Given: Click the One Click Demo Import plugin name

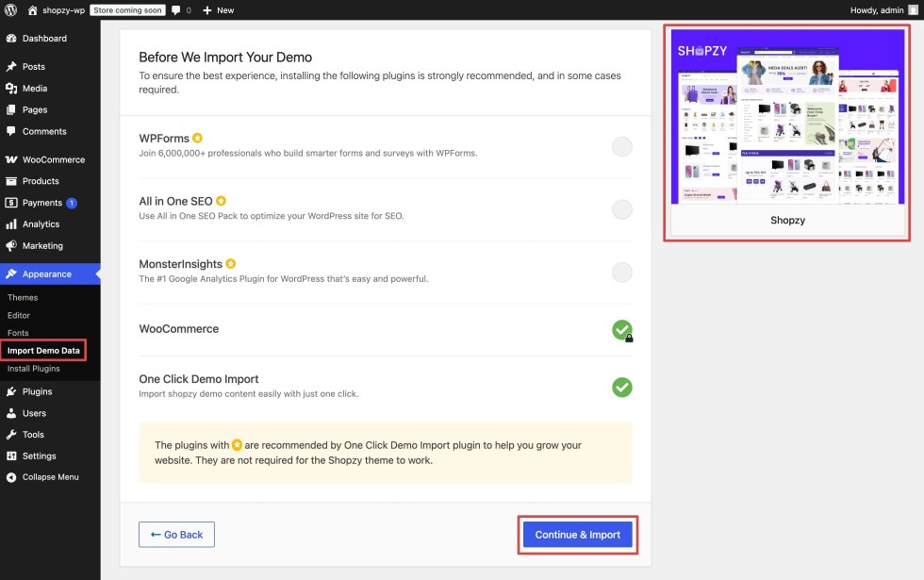Looking at the screenshot, I should point(199,379).
